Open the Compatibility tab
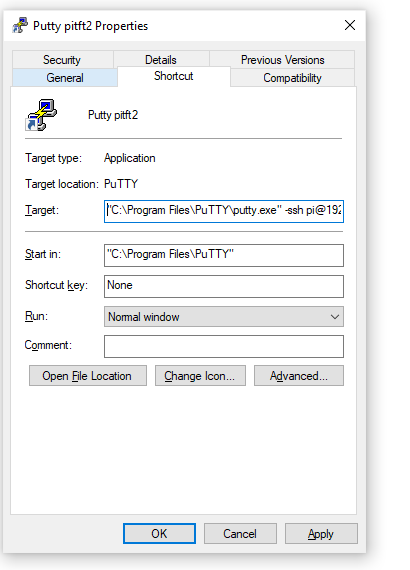Image resolution: width=410 pixels, height=570 pixels. (x=293, y=77)
